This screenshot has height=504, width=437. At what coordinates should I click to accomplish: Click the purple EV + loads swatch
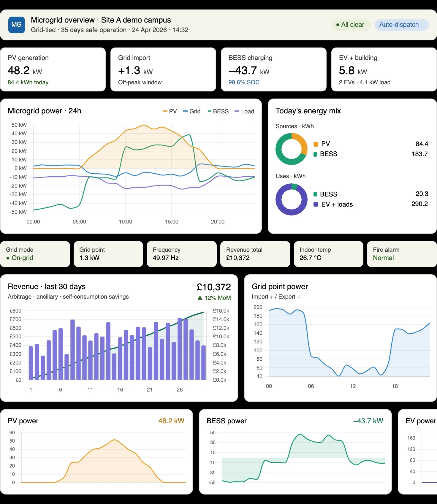pos(316,204)
